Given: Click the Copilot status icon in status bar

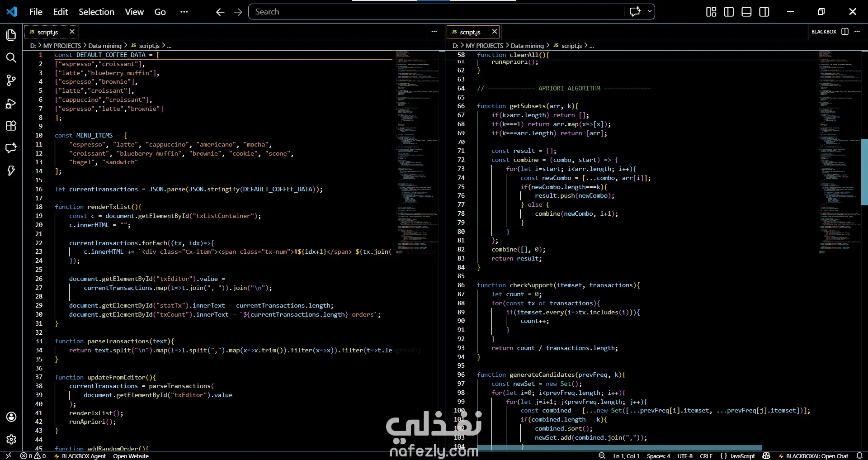Looking at the screenshot, I should coord(766,455).
